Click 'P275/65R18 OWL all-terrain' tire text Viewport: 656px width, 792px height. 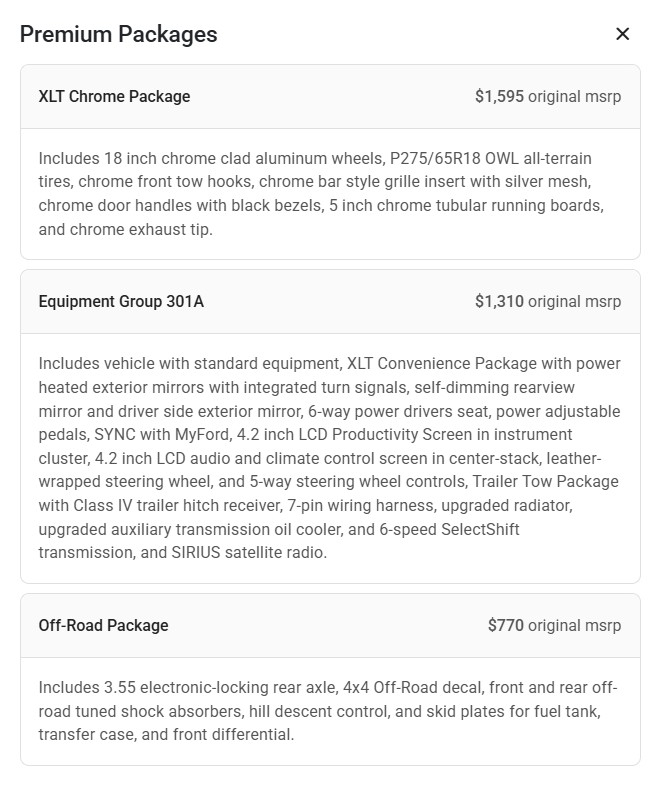[482, 158]
